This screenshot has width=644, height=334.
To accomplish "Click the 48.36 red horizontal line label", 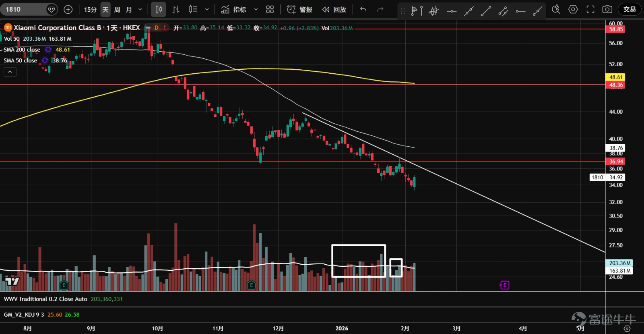I will 616,85.
